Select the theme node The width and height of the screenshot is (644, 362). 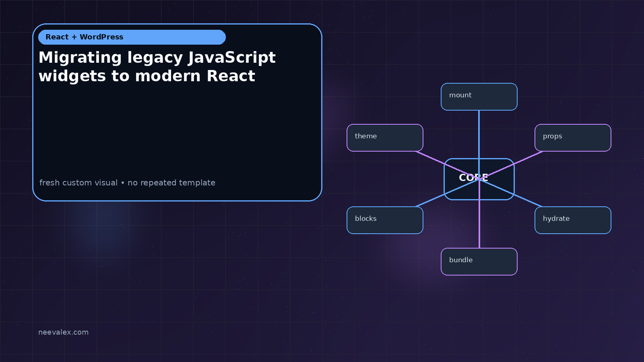point(385,138)
